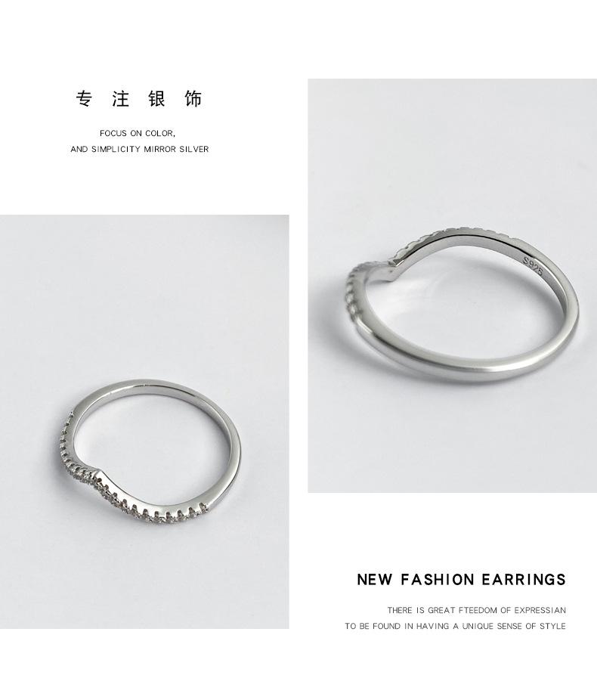Click the V-shaped notch of left ring

(x=97, y=472)
